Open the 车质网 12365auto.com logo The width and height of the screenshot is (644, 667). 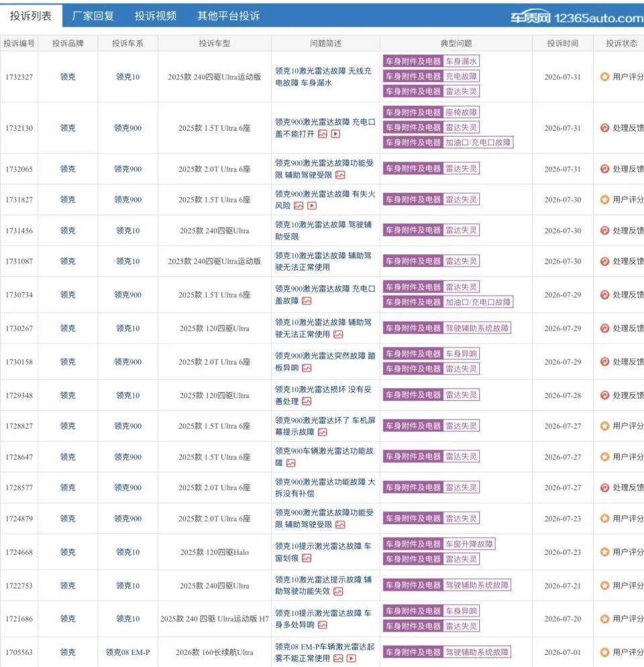tap(577, 17)
